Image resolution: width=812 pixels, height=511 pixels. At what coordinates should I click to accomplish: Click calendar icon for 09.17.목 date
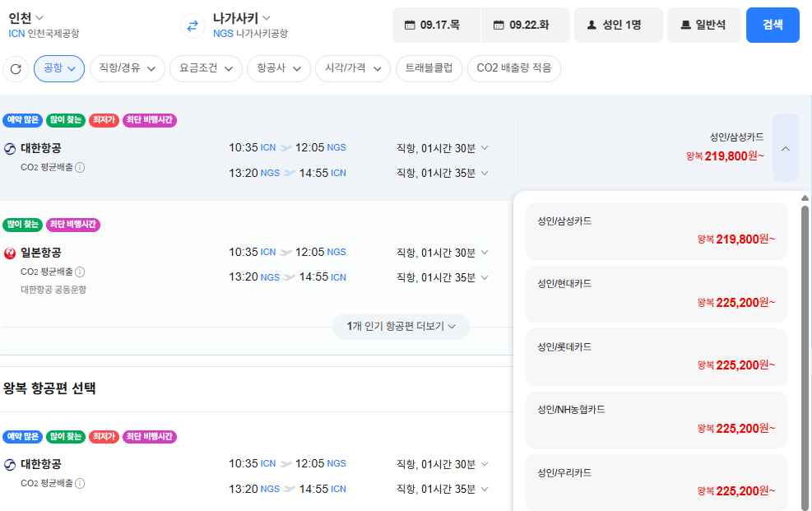pos(410,25)
